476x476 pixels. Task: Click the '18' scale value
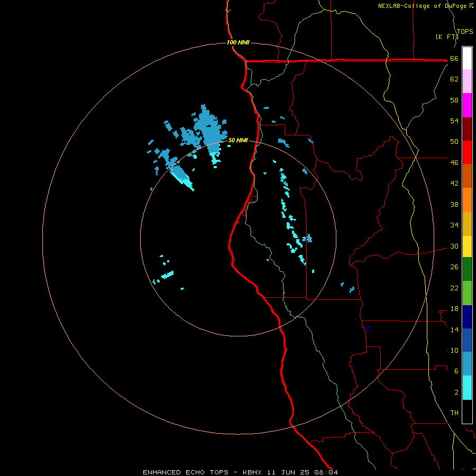(454, 309)
